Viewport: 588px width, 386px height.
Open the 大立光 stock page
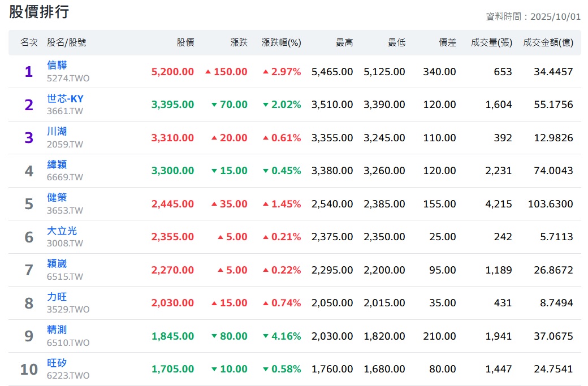coord(62,231)
